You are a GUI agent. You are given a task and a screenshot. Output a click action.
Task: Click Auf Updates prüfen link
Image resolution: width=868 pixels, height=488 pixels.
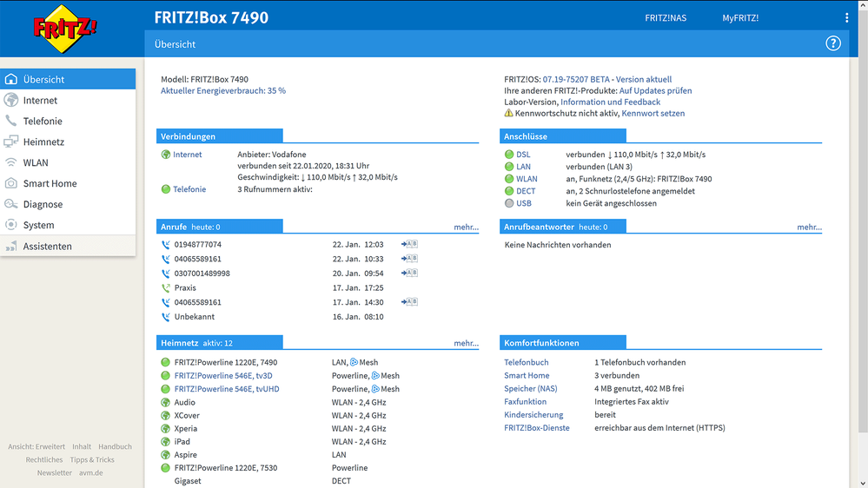(x=655, y=90)
